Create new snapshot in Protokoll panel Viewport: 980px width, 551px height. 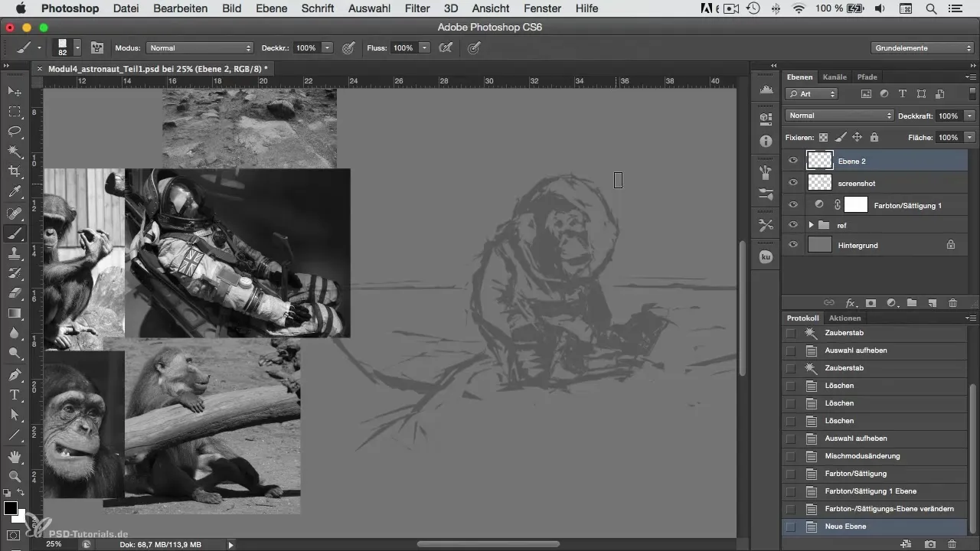click(x=930, y=543)
